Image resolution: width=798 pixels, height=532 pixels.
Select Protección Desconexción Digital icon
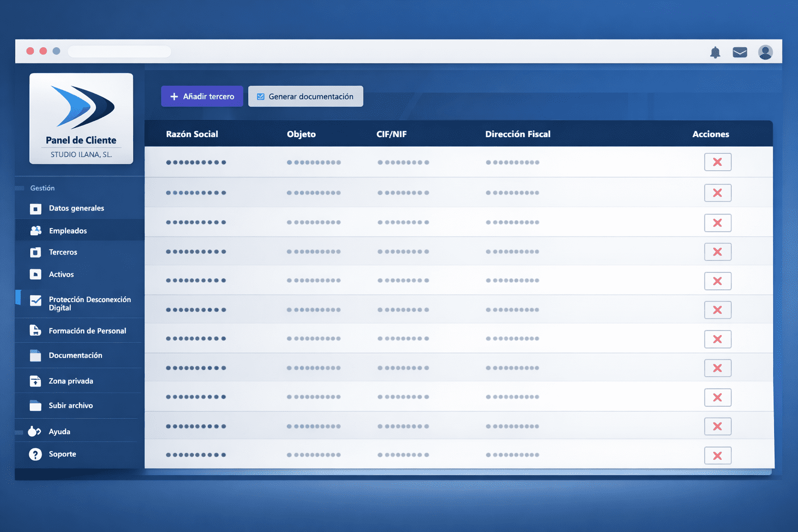coord(35,300)
